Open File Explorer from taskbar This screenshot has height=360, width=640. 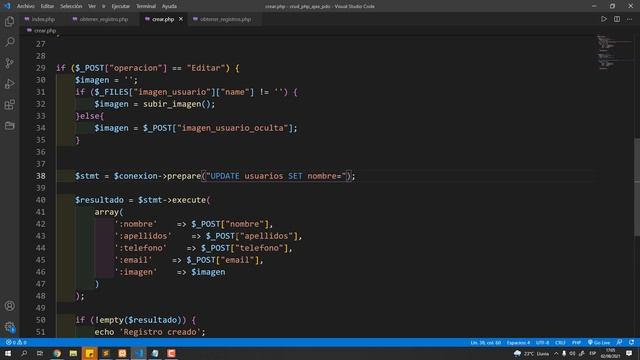pos(73,353)
